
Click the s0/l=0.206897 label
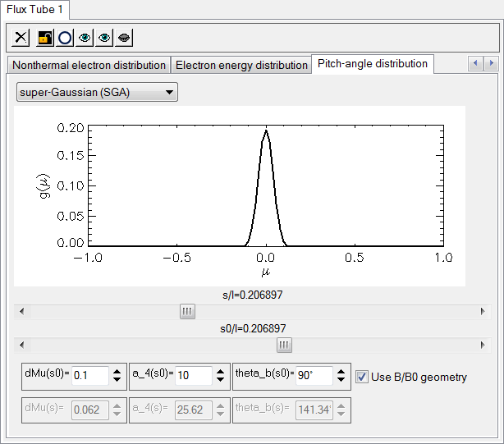click(x=253, y=328)
